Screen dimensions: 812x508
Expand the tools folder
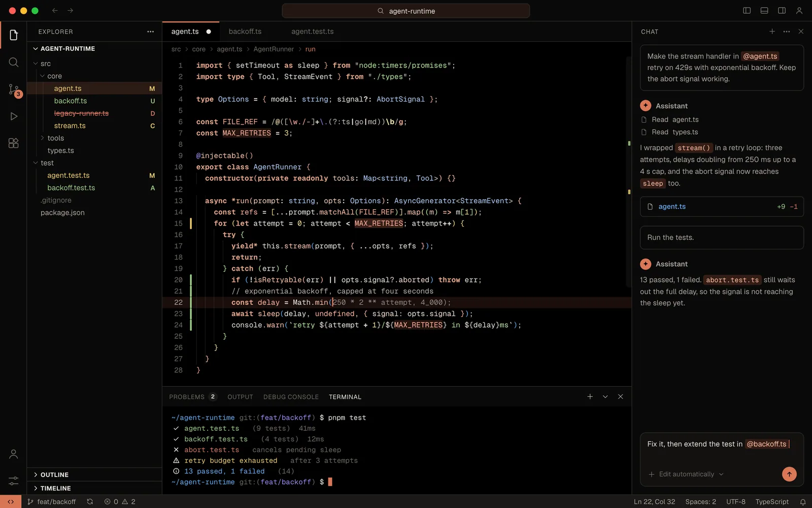(x=94, y=138)
